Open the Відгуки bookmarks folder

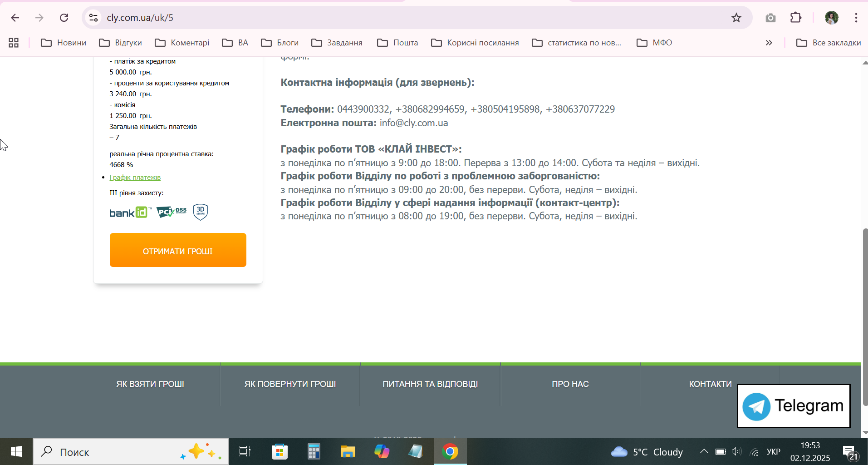coord(121,43)
